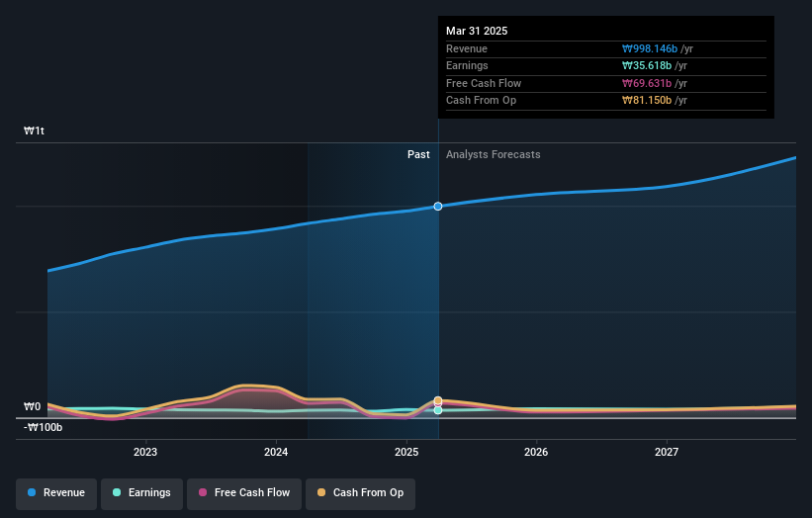Toggle the Cash From Op legend button
Image resolution: width=812 pixels, height=518 pixels.
coord(360,493)
